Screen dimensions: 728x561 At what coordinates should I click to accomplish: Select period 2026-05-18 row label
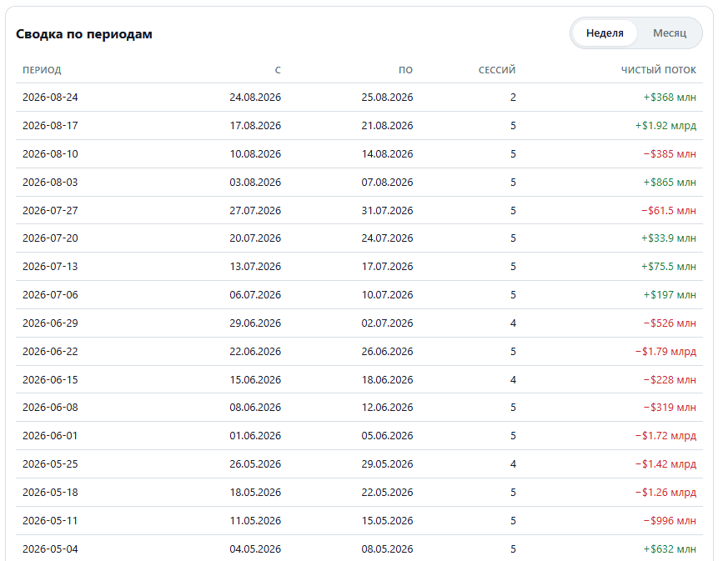(50, 493)
